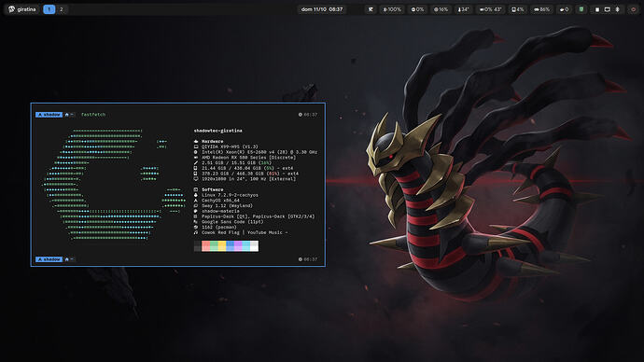Click the monitor tray icon
Viewport: 644px width, 362px height.
607,9
